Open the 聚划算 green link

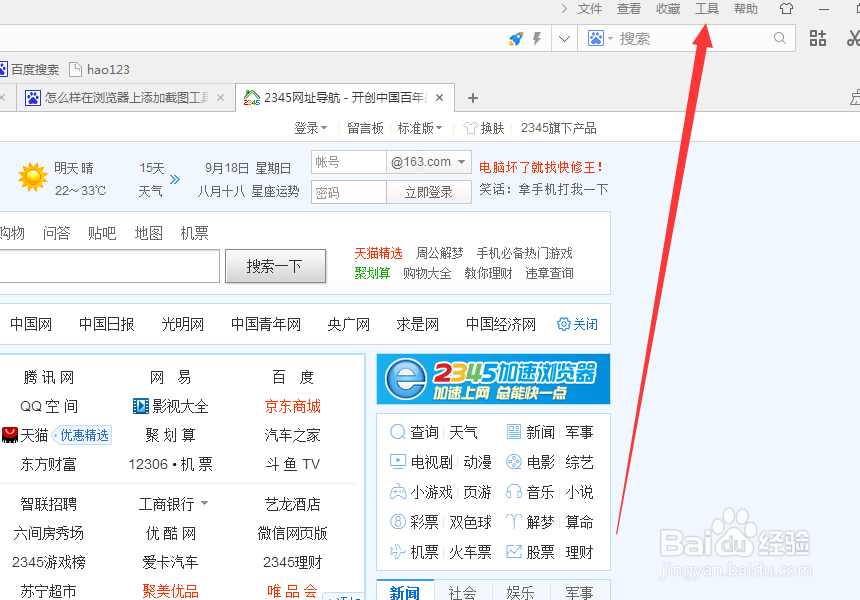click(x=372, y=273)
